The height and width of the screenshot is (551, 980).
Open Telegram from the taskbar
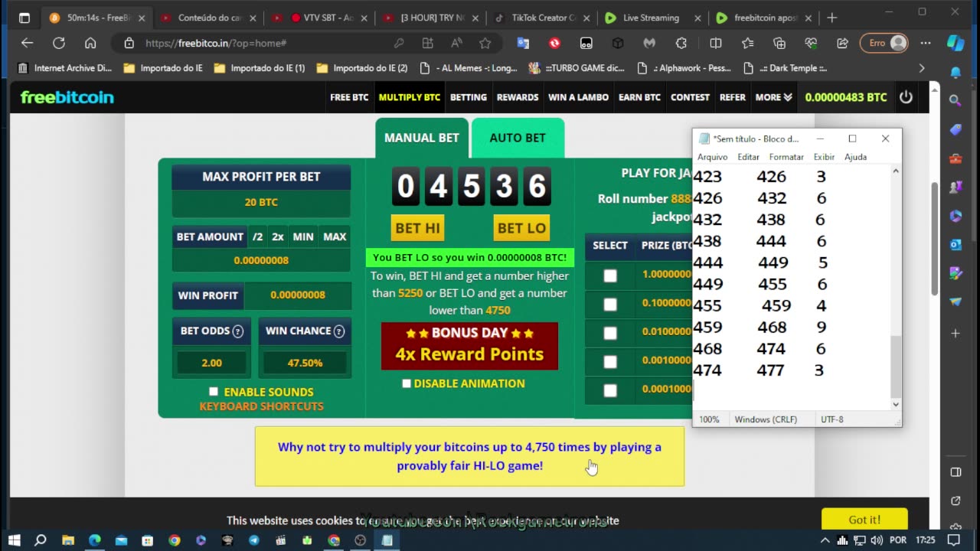tap(253, 540)
